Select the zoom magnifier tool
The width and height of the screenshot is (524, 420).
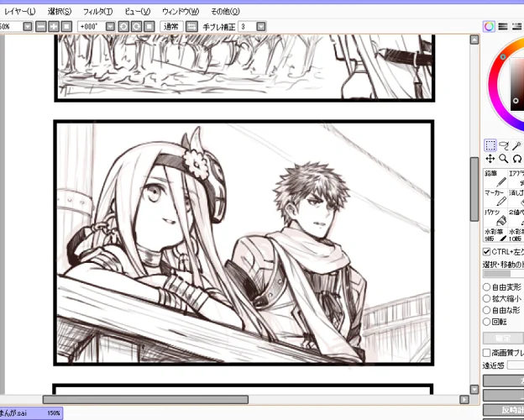point(504,159)
